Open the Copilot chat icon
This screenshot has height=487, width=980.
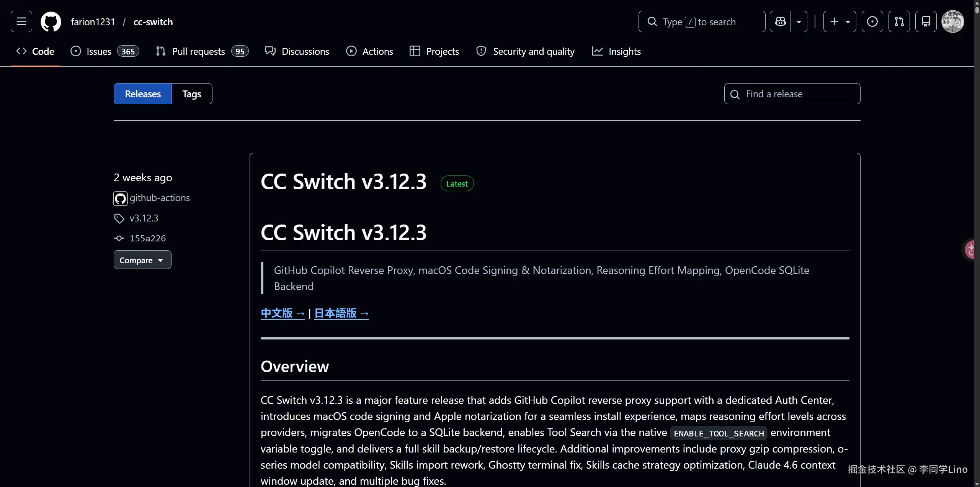[x=780, y=21]
